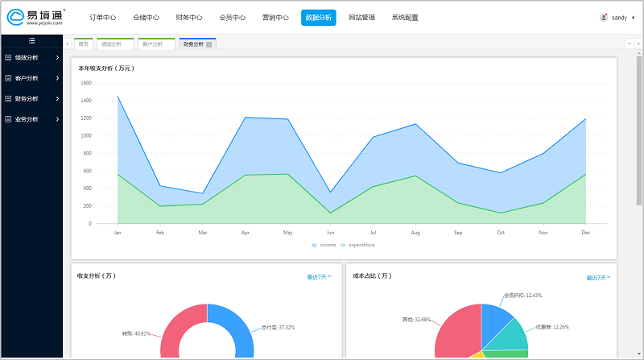Click the 绩效分析 sidebar list icon
644x360 pixels.
pyautogui.click(x=8, y=57)
